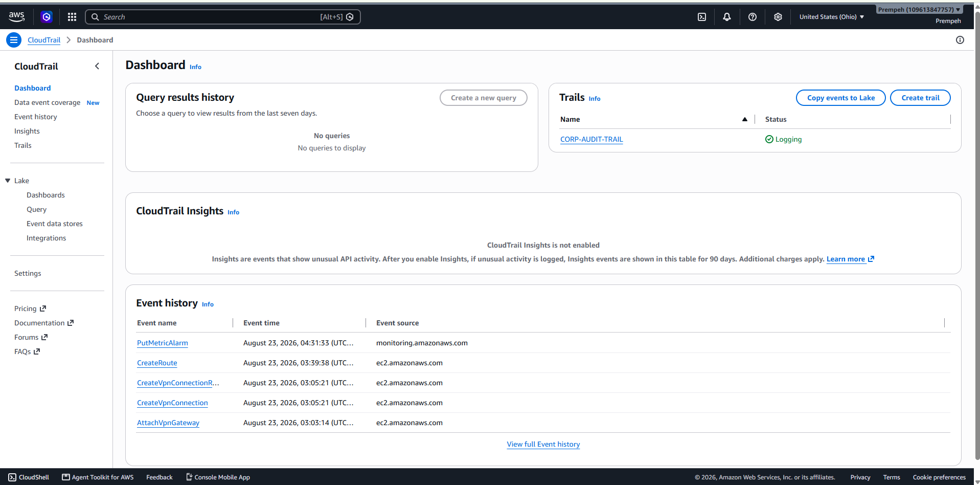Open the services grid menu icon

tap(72, 17)
